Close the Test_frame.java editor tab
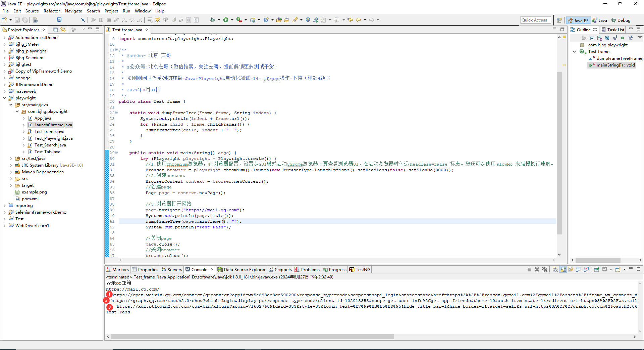This screenshot has width=644, height=350. point(147,30)
